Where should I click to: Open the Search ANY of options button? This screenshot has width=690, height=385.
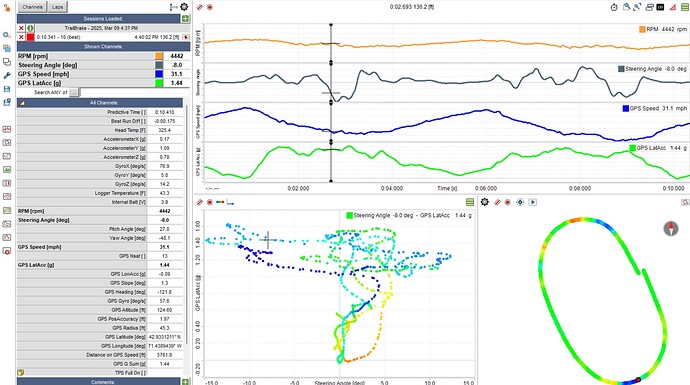(x=74, y=92)
